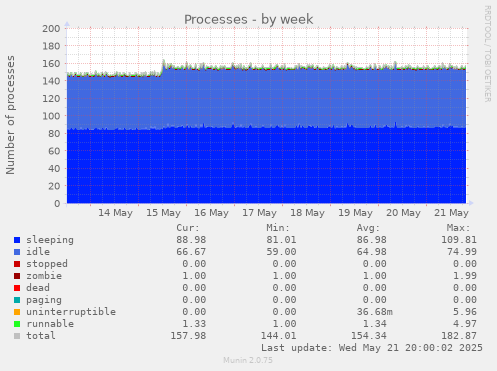
Task: Click the '18 May' x-axis label
Action: click(x=307, y=213)
